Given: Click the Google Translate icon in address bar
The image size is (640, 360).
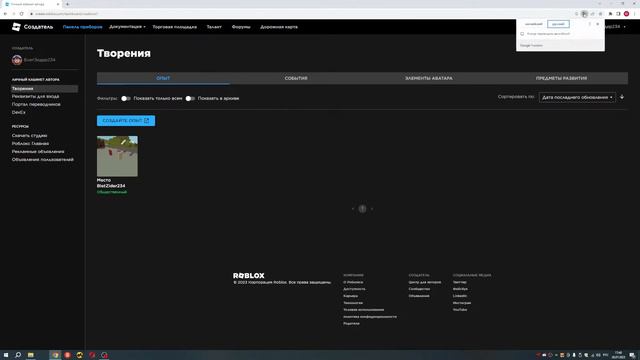Looking at the screenshot, I should pos(584,14).
